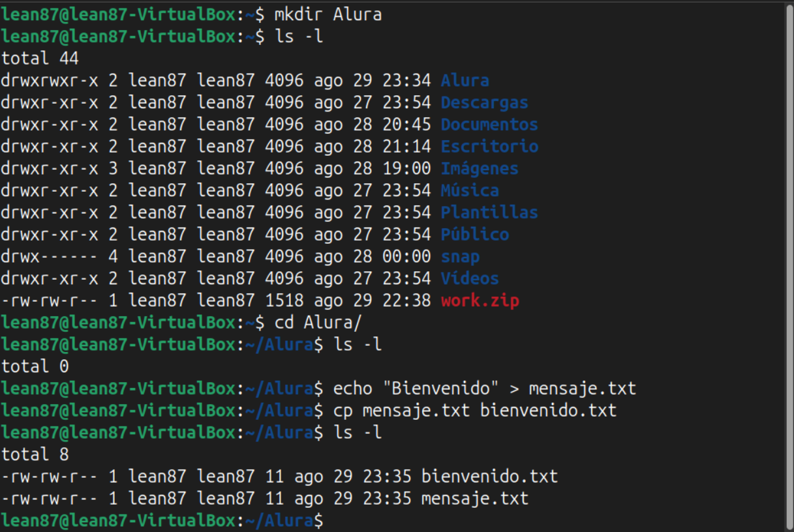
Task: Click the echo "Bienvenido" command line
Action: click(x=485, y=389)
